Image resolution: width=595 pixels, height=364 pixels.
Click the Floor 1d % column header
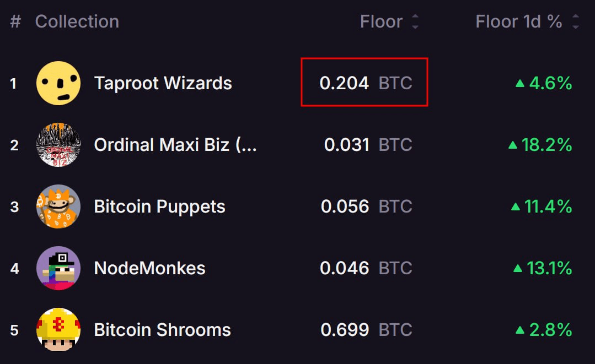pyautogui.click(x=519, y=22)
